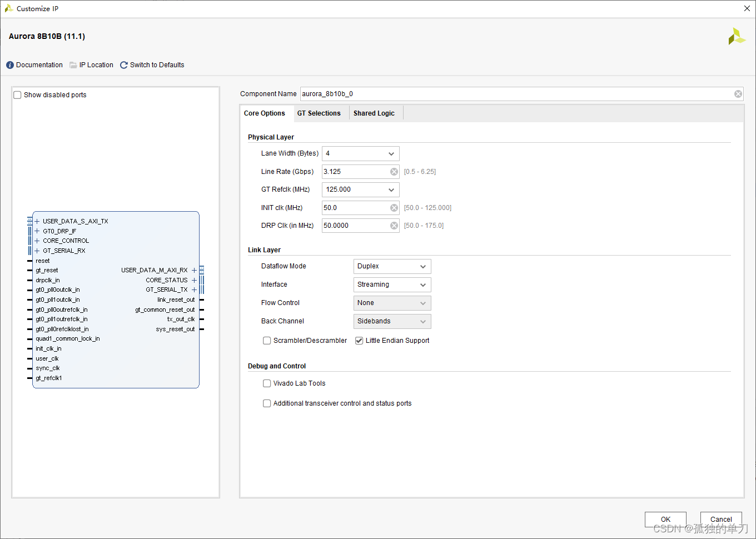The width and height of the screenshot is (756, 539).
Task: Select the gt0_pll0outrefclk_in port label
Action: [x=62, y=310]
